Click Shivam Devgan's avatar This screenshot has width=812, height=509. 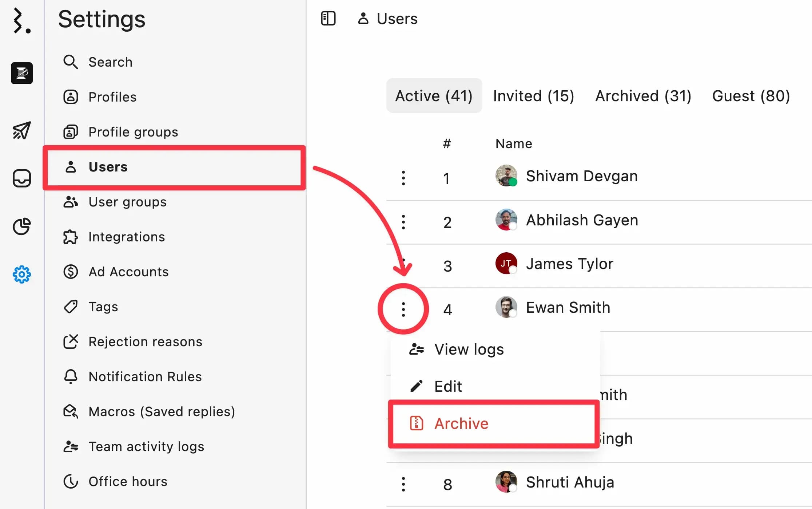pos(506,176)
